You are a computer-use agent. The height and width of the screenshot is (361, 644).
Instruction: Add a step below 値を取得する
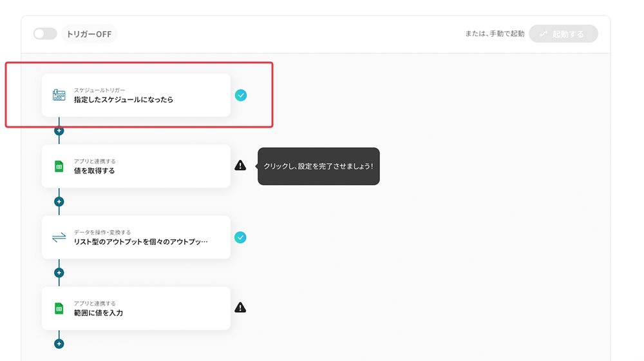pyautogui.click(x=59, y=202)
